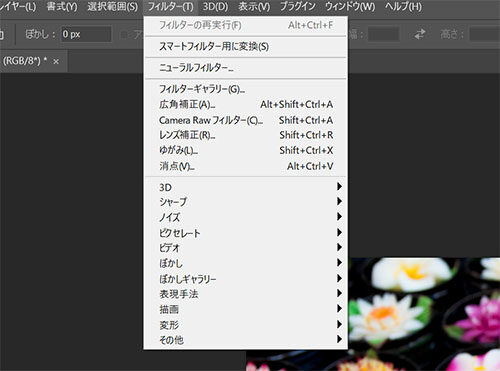Open 消点(V)... filter
Viewport: 500px width, 371px height.
(246, 166)
